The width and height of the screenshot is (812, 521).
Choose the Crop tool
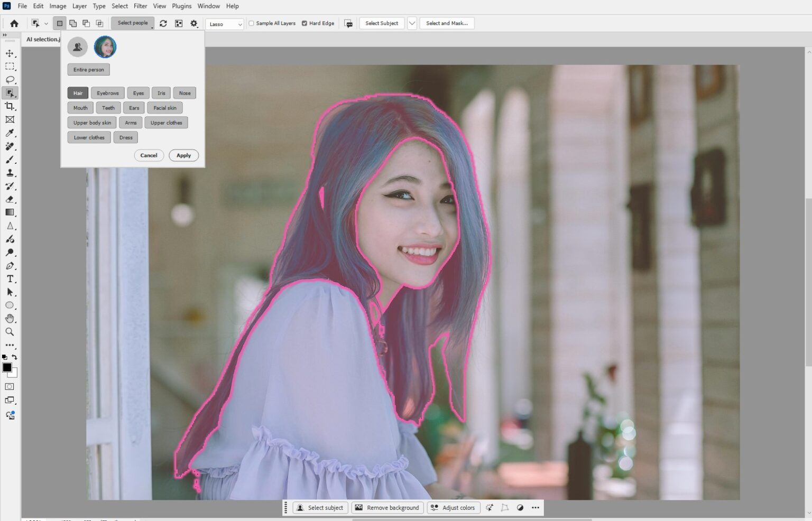10,106
